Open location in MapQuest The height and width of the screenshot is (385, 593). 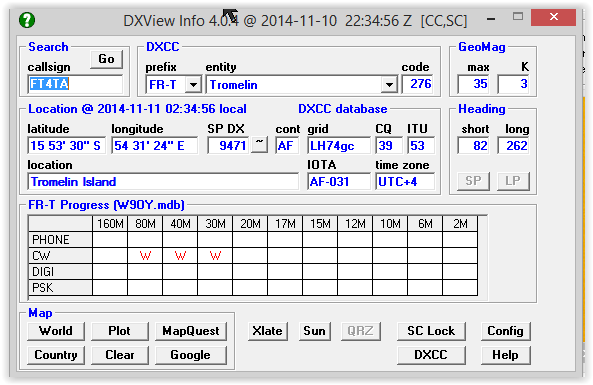point(191,331)
